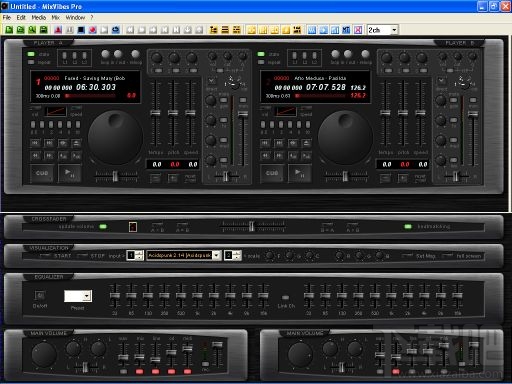The height and width of the screenshot is (384, 512).
Task: Open the Edit menu
Action: [x=21, y=17]
